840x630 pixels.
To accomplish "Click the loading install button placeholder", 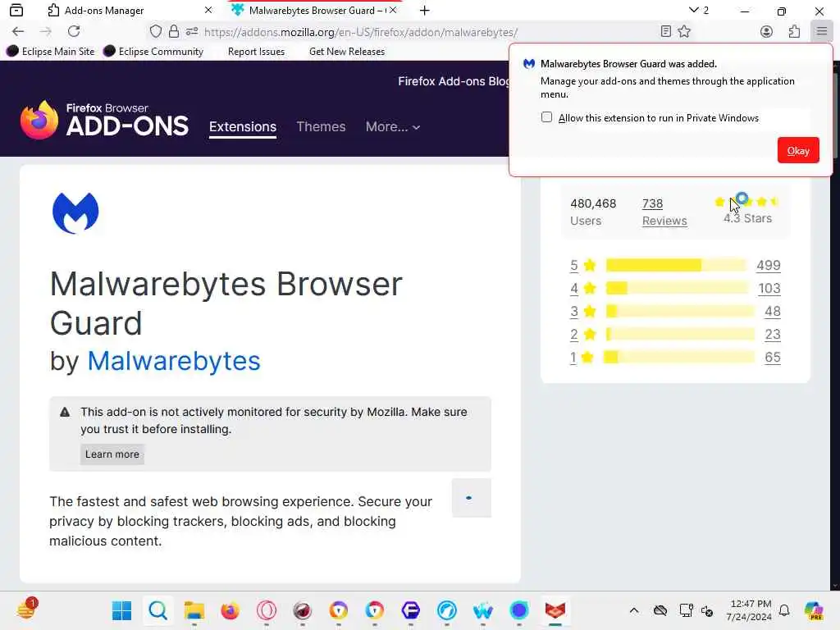I will pos(472,498).
